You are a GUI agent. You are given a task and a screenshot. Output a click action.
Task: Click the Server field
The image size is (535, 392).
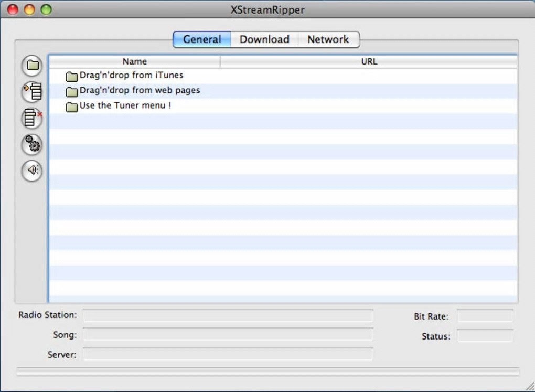click(228, 354)
